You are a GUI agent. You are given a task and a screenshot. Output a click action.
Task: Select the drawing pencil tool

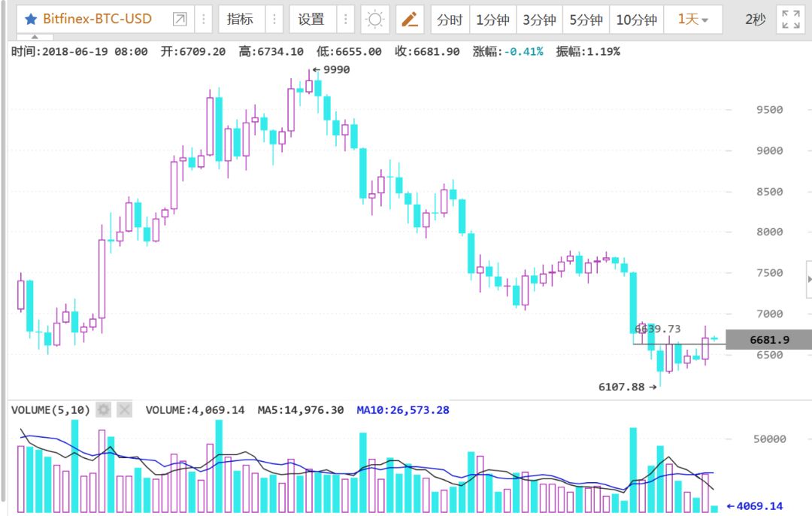[x=410, y=20]
